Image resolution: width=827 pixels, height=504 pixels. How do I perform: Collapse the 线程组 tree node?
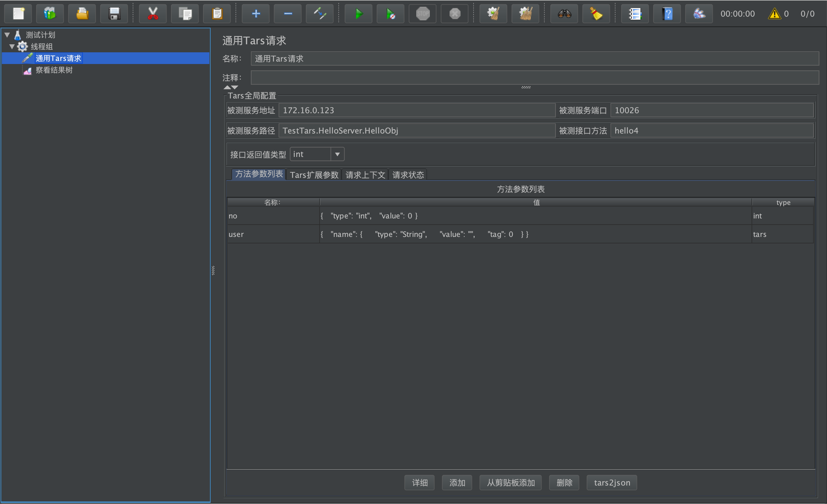pyautogui.click(x=12, y=46)
